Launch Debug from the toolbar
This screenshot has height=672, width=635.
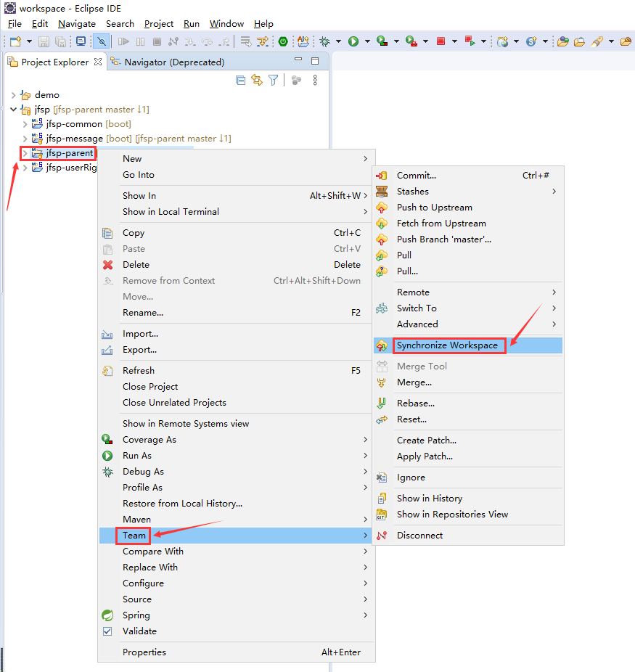click(326, 41)
